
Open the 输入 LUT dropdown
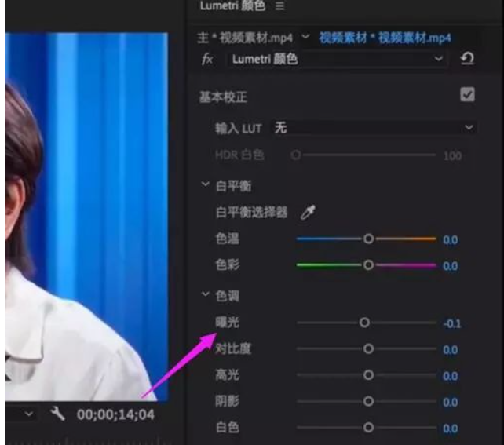point(374,128)
